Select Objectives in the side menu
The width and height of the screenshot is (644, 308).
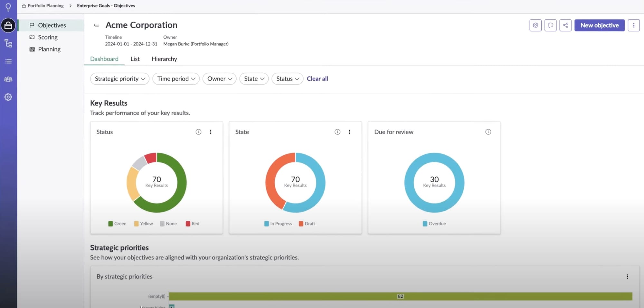[51, 25]
